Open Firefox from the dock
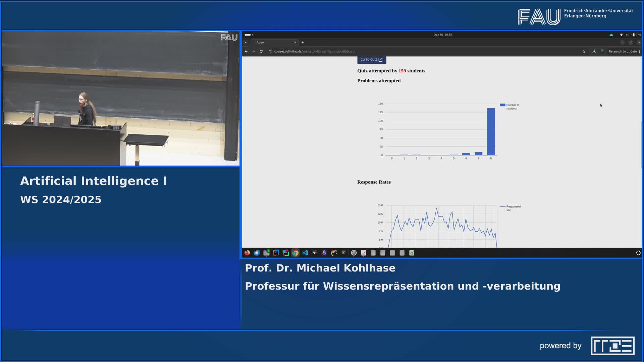This screenshot has width=644, height=362. (247, 253)
